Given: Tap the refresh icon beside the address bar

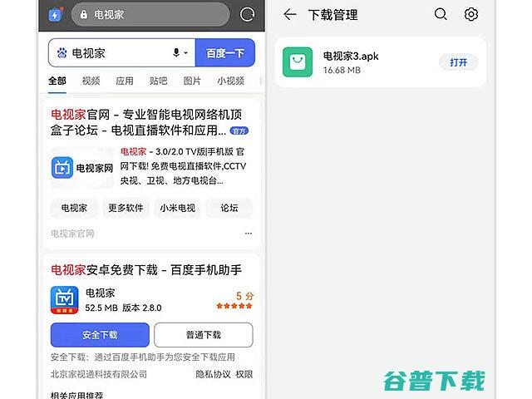Looking at the screenshot, I should (247, 15).
